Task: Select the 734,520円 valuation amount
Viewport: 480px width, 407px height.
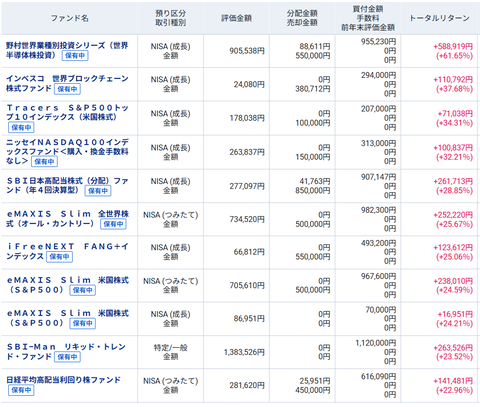Action: point(247,219)
